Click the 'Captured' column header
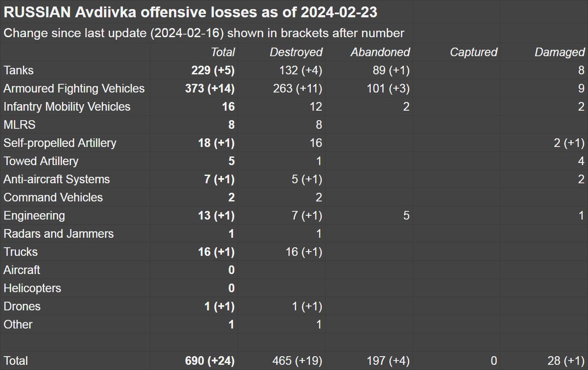The image size is (588, 370). pos(473,52)
